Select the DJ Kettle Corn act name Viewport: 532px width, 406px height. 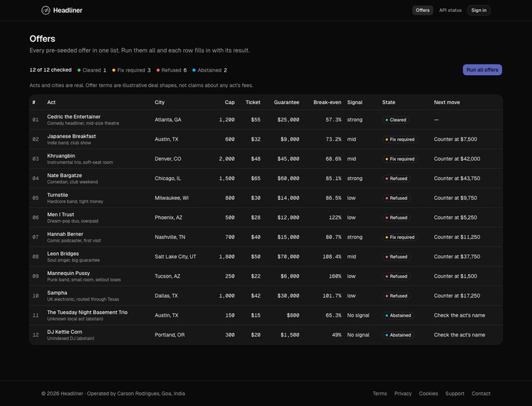[x=65, y=332]
